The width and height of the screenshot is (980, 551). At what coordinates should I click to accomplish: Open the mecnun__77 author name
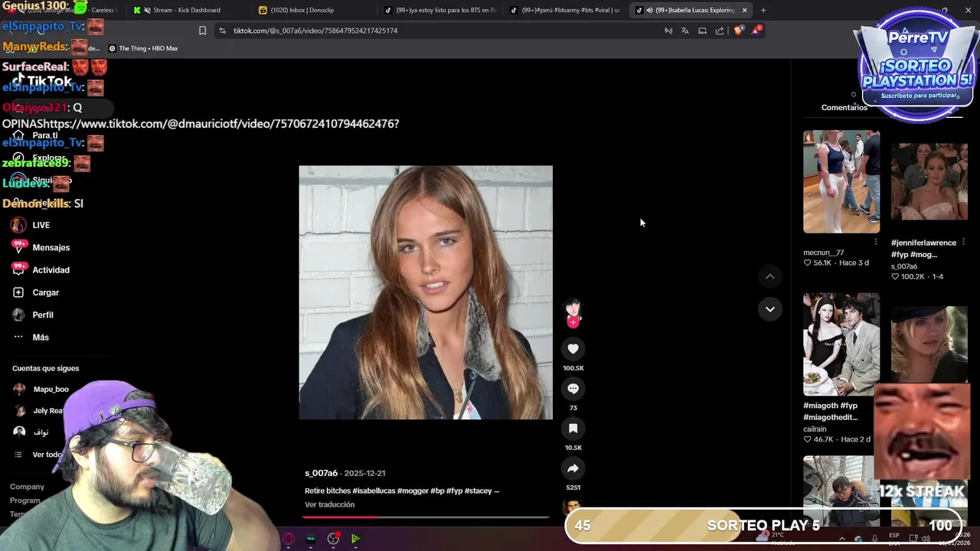(x=823, y=253)
